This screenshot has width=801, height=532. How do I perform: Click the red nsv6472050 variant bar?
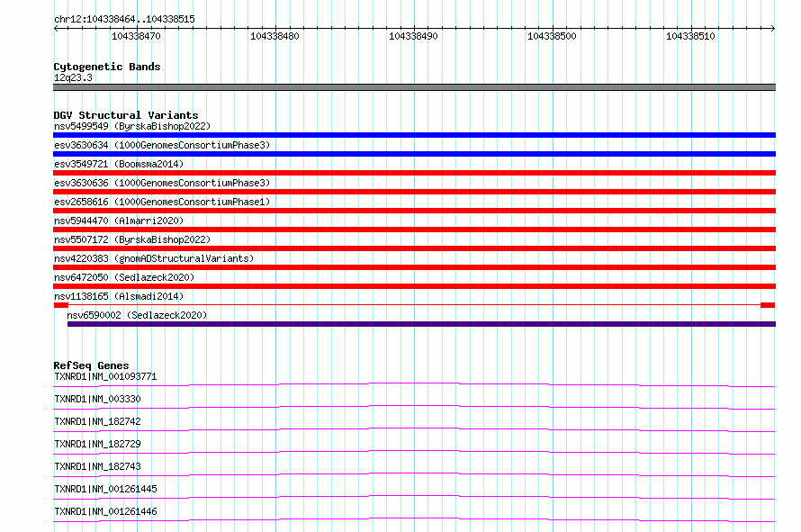point(414,286)
